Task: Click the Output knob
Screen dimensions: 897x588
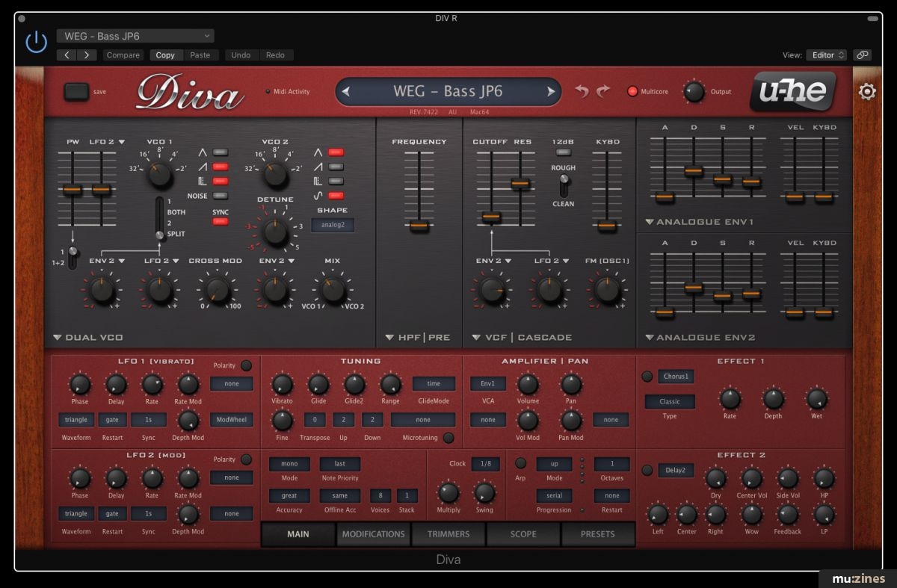Action: pos(694,92)
